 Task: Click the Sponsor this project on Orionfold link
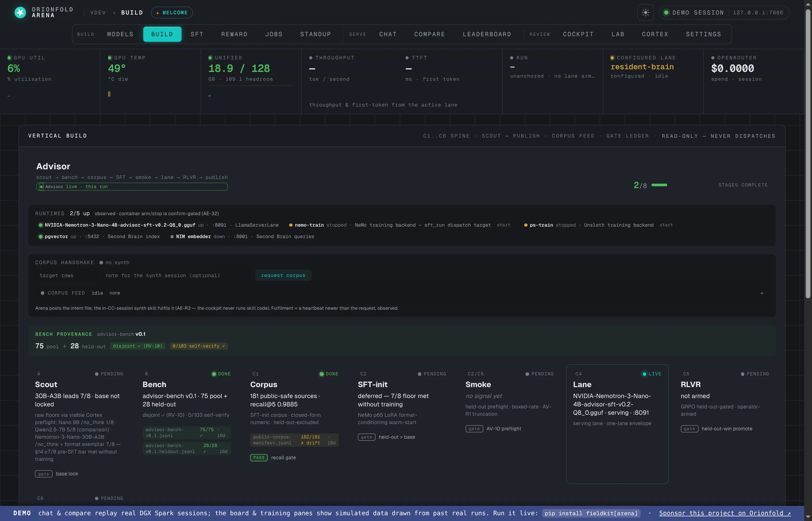[x=725, y=513]
